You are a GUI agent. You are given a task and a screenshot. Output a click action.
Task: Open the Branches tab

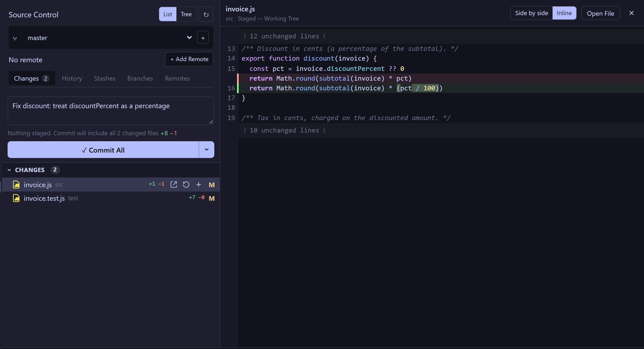pyautogui.click(x=140, y=78)
